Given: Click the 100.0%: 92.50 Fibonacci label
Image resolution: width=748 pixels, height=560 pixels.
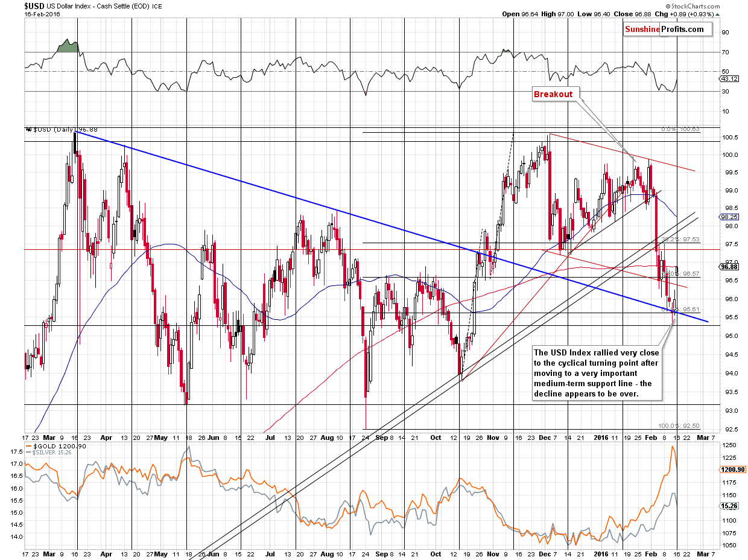Looking at the screenshot, I should pyautogui.click(x=679, y=425).
